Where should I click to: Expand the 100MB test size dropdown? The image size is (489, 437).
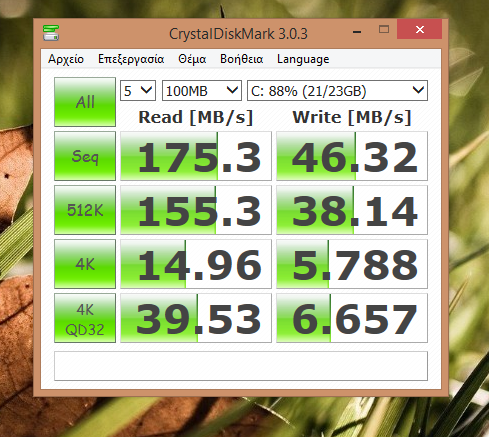202,91
